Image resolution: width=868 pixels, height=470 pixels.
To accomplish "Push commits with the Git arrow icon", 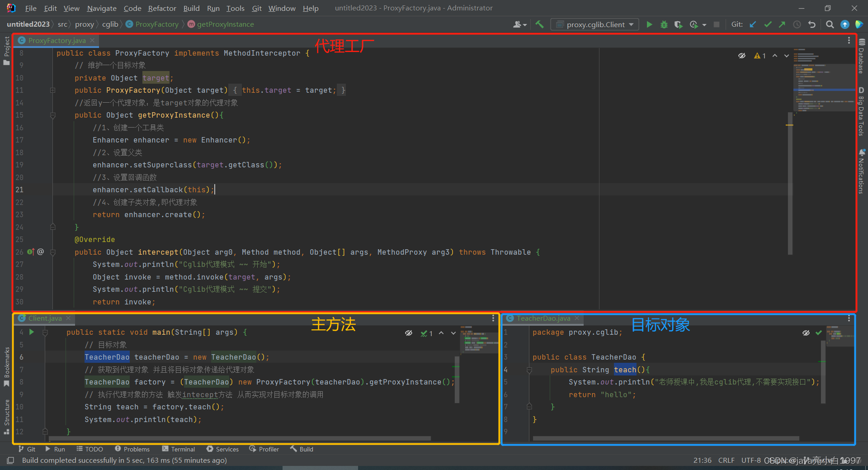I will (782, 24).
